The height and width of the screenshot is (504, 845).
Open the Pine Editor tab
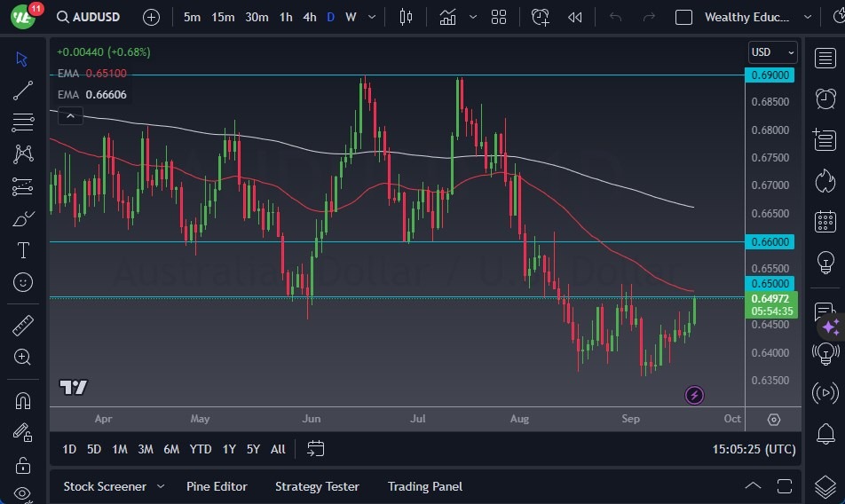tap(217, 486)
